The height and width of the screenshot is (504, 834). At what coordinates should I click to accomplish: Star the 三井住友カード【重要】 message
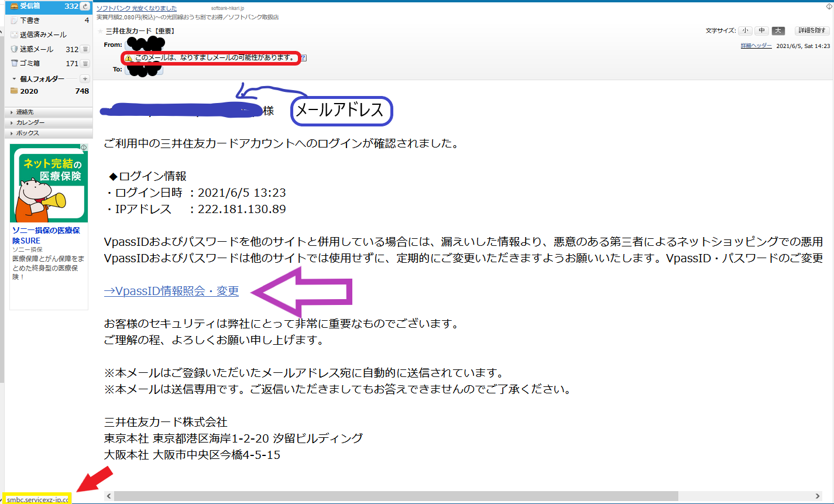tap(100, 31)
